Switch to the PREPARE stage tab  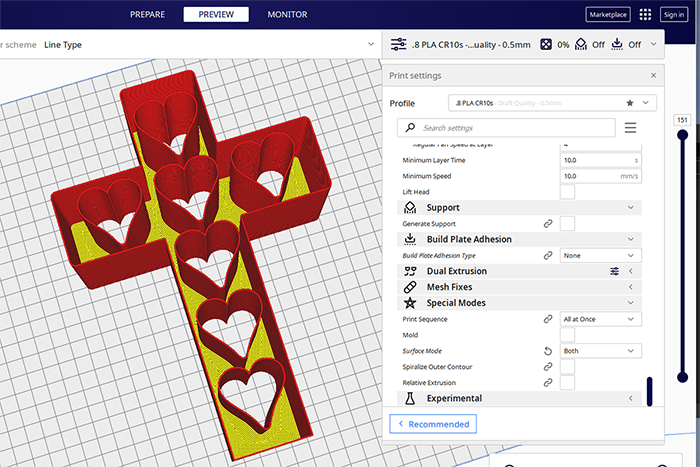[147, 14]
